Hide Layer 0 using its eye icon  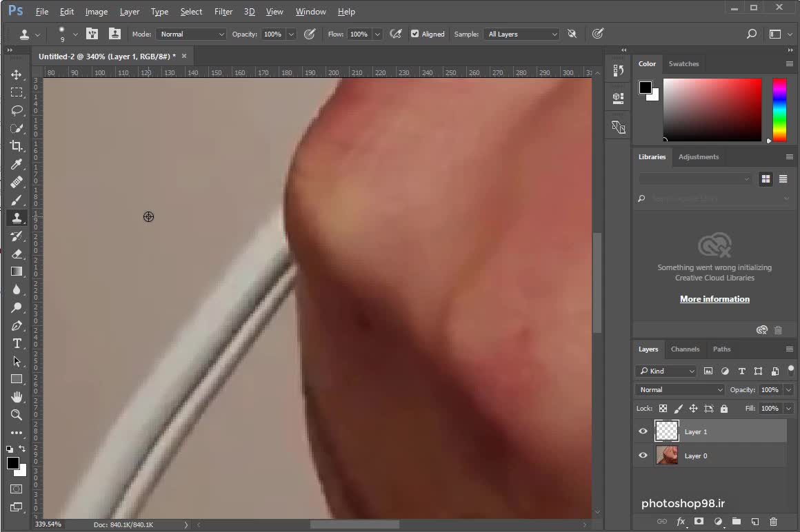pyautogui.click(x=643, y=456)
